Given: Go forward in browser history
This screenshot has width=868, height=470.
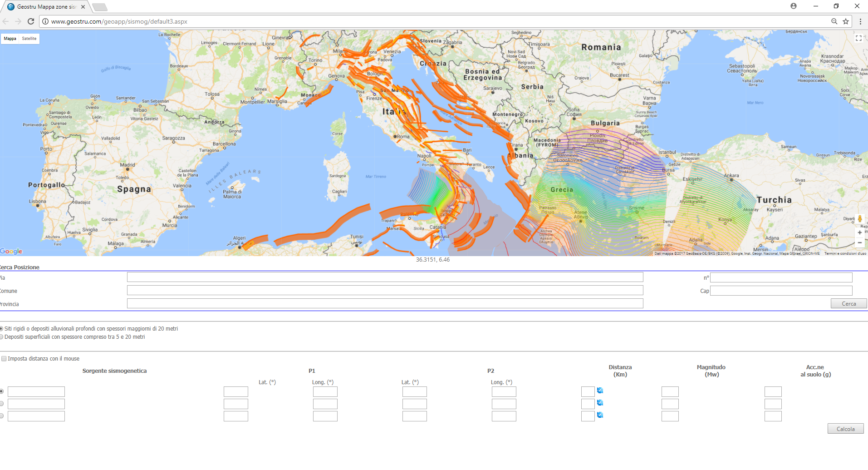Looking at the screenshot, I should [18, 21].
